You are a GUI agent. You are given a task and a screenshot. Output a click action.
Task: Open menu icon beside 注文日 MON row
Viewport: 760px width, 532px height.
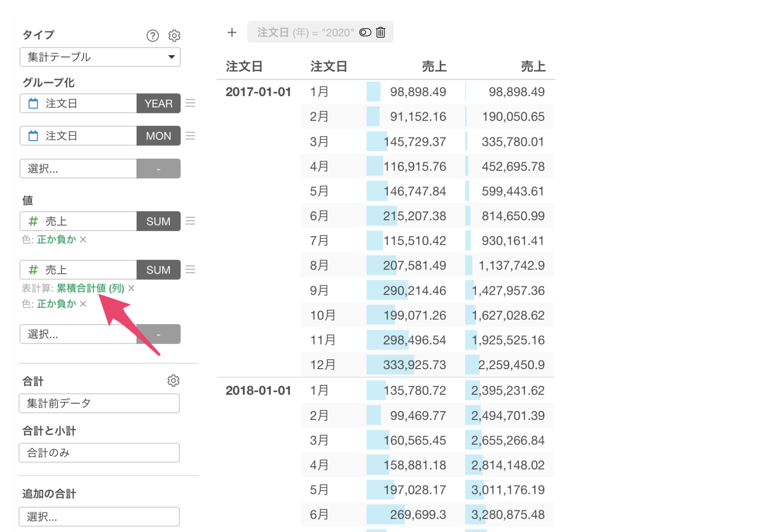[x=190, y=136]
